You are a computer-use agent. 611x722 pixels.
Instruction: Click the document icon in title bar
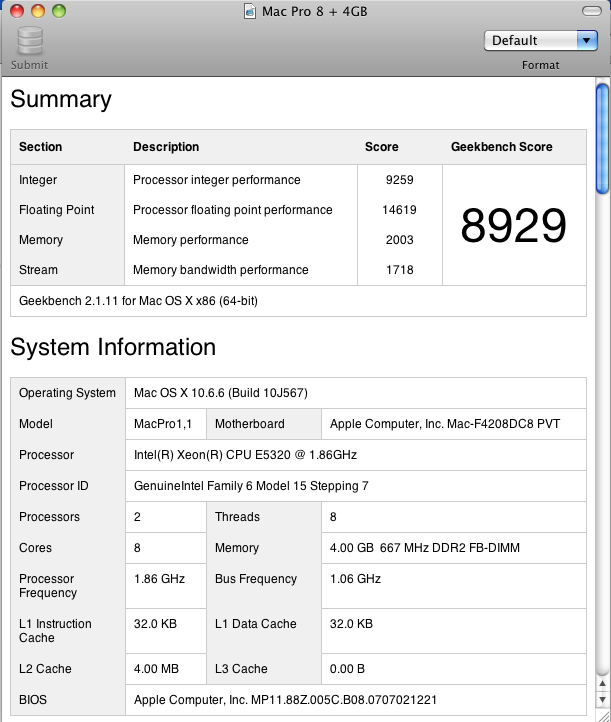pyautogui.click(x=250, y=11)
